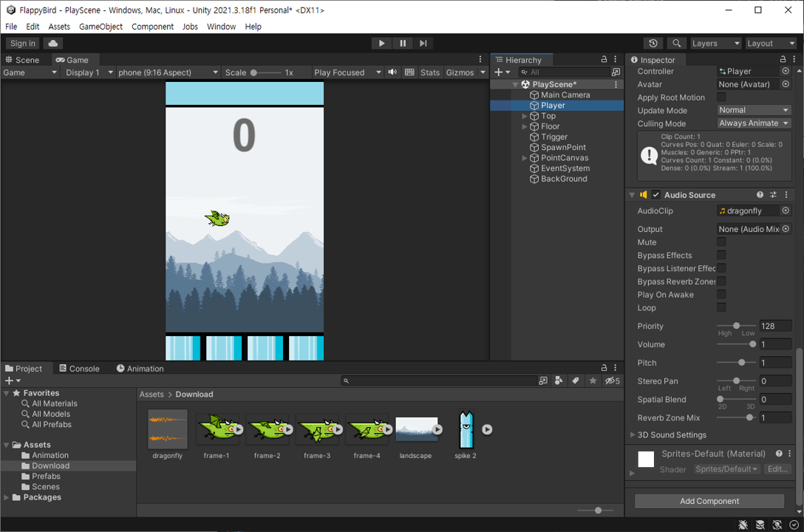
Task: Open the Display 1 dropdown
Action: pos(88,72)
